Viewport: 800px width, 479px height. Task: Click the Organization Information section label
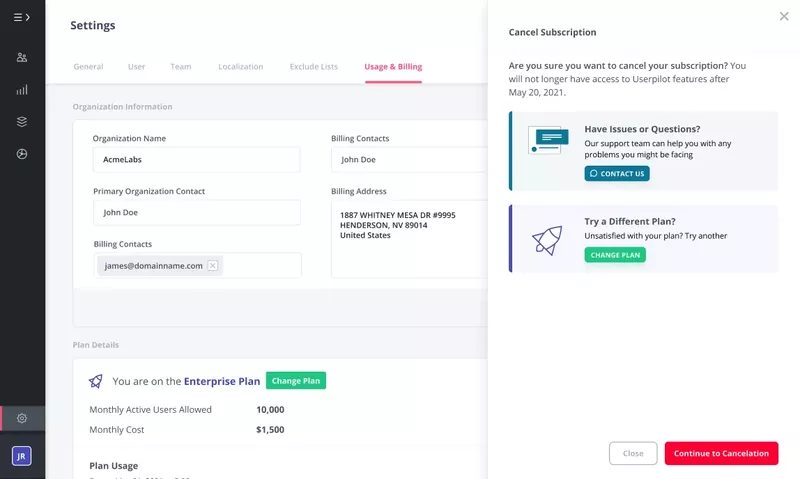point(122,107)
